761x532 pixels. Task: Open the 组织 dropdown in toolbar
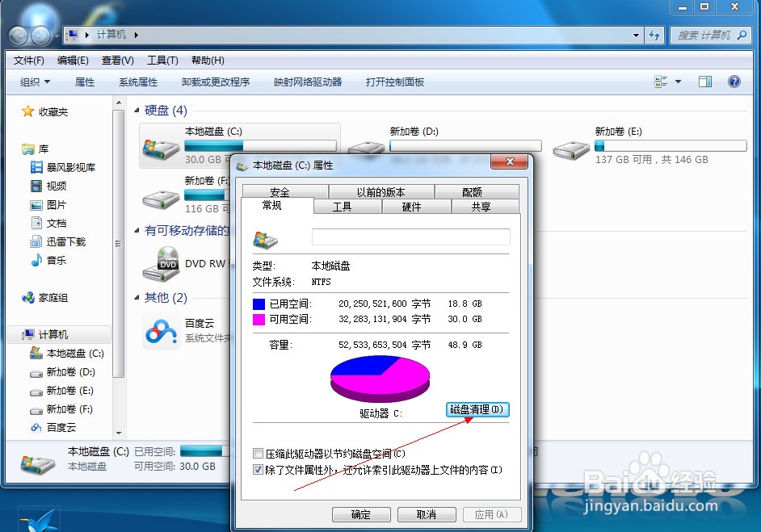pyautogui.click(x=35, y=82)
